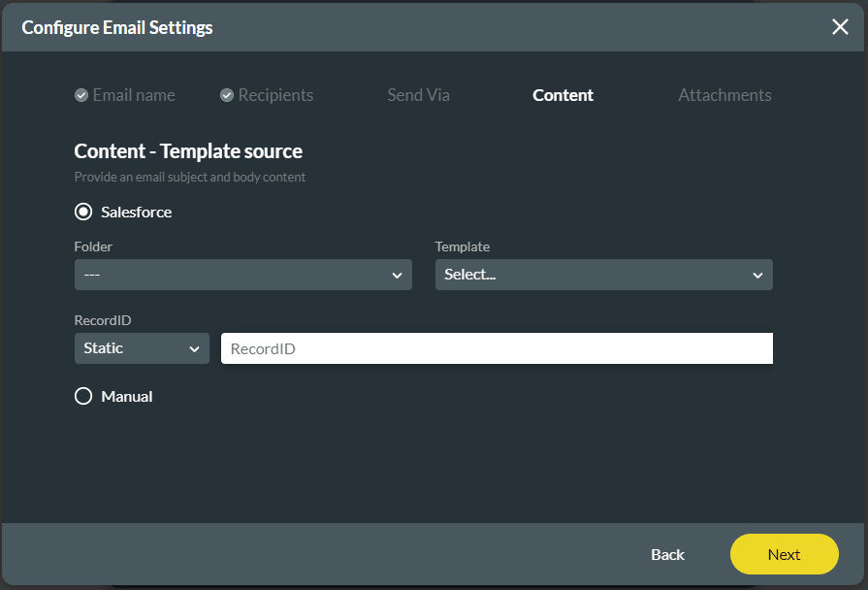Click the Template dropdown arrow
Image resolution: width=868 pixels, height=590 pixels.
[757, 275]
